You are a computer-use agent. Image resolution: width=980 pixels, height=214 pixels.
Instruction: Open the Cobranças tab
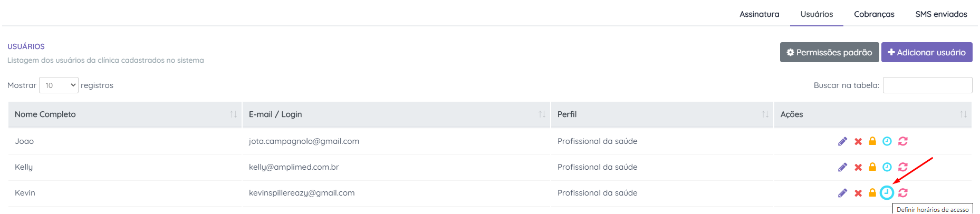click(874, 14)
